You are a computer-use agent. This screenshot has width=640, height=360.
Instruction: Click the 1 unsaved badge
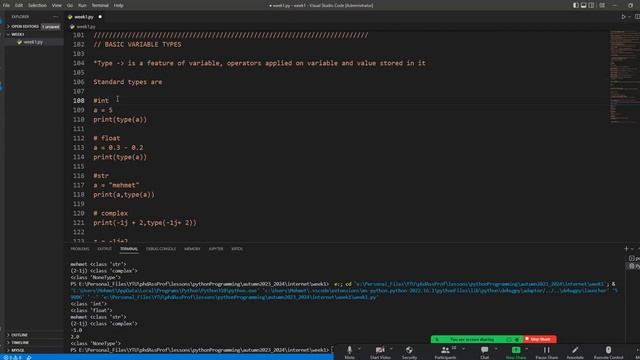coord(51,27)
